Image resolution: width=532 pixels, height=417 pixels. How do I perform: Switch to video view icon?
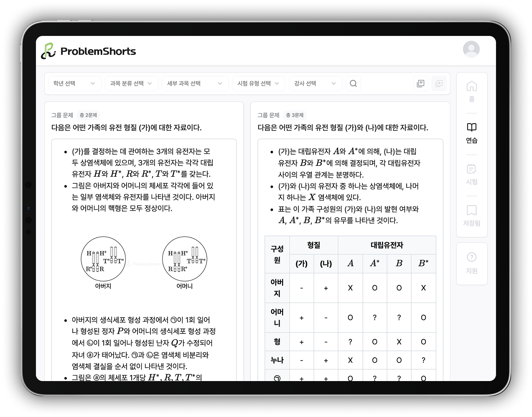439,84
